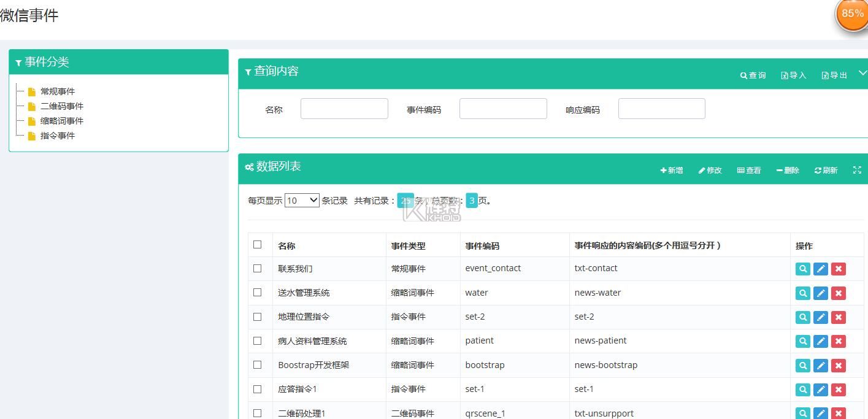Screen dimensions: 868x419
Task: Check the box for 联系我们 row
Action: click(x=257, y=268)
